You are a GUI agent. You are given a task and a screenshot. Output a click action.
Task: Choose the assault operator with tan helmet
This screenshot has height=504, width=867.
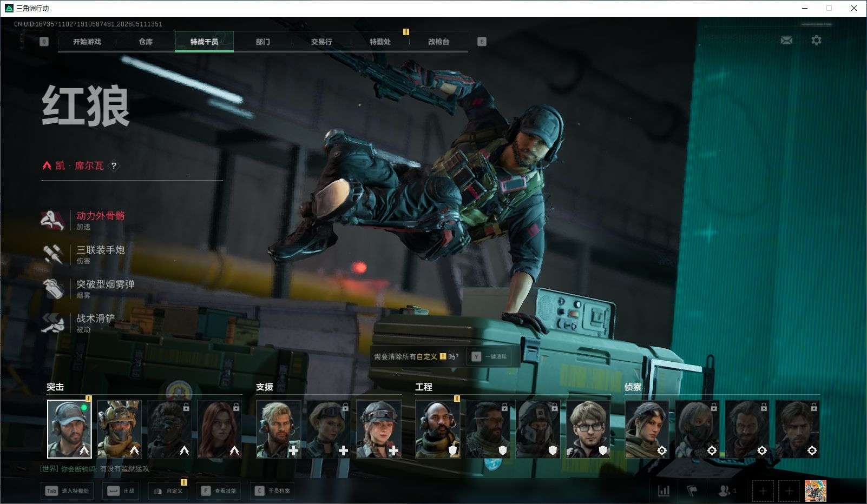tap(119, 429)
